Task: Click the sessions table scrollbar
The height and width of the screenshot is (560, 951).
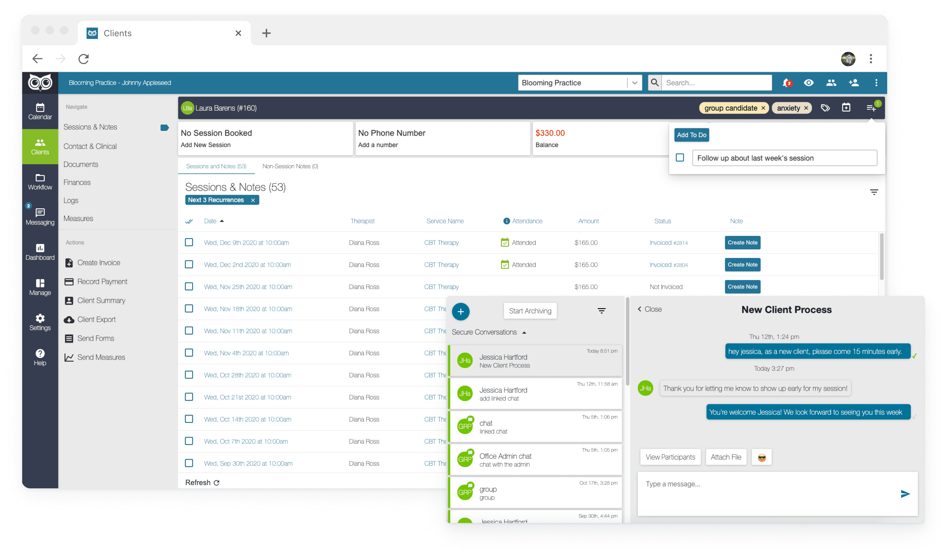Action: tap(881, 257)
